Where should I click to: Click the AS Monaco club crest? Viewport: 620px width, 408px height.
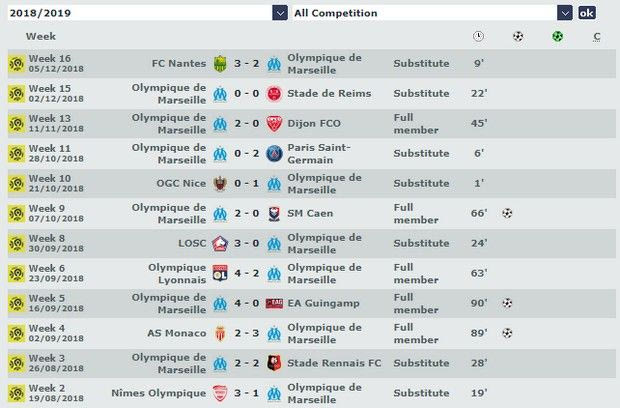[x=220, y=333]
